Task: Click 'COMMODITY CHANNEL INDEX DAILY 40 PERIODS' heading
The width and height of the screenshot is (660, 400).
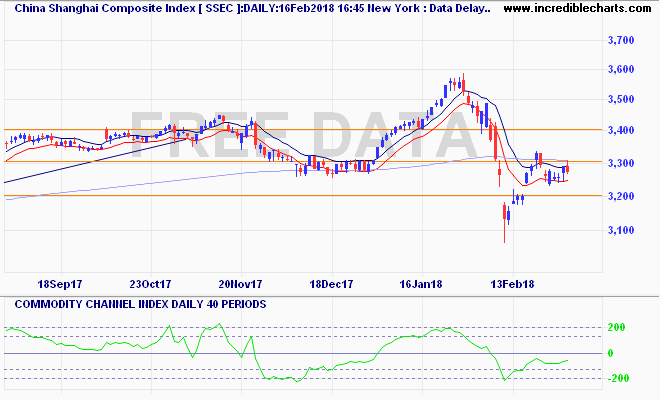Action: click(141, 304)
